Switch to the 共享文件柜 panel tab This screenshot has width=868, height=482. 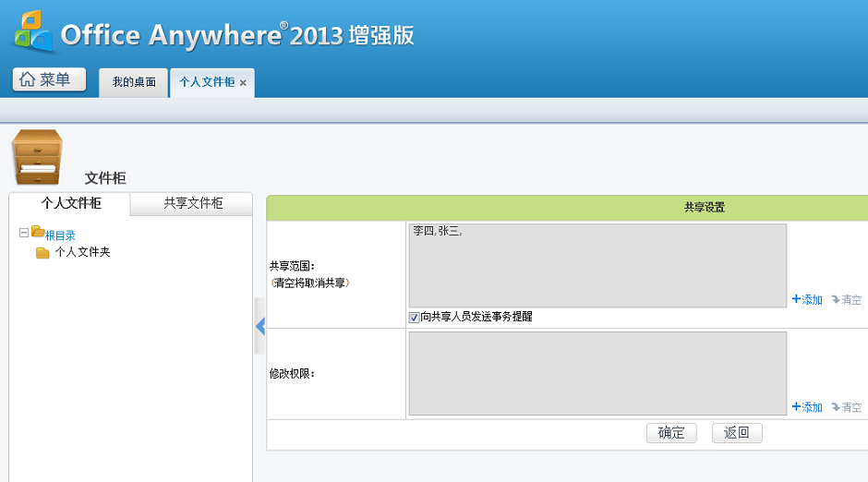tap(193, 203)
